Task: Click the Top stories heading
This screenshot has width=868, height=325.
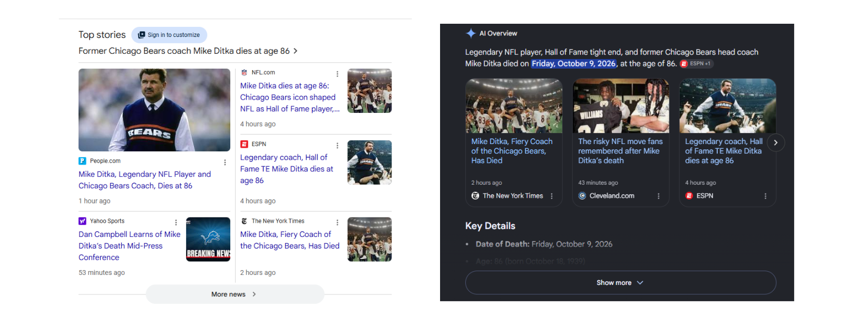Action: click(x=102, y=35)
